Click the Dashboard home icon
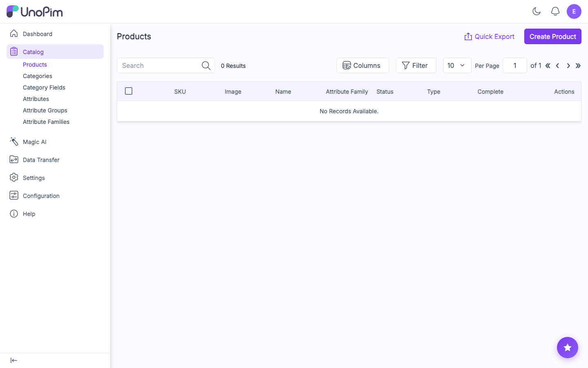 (14, 34)
